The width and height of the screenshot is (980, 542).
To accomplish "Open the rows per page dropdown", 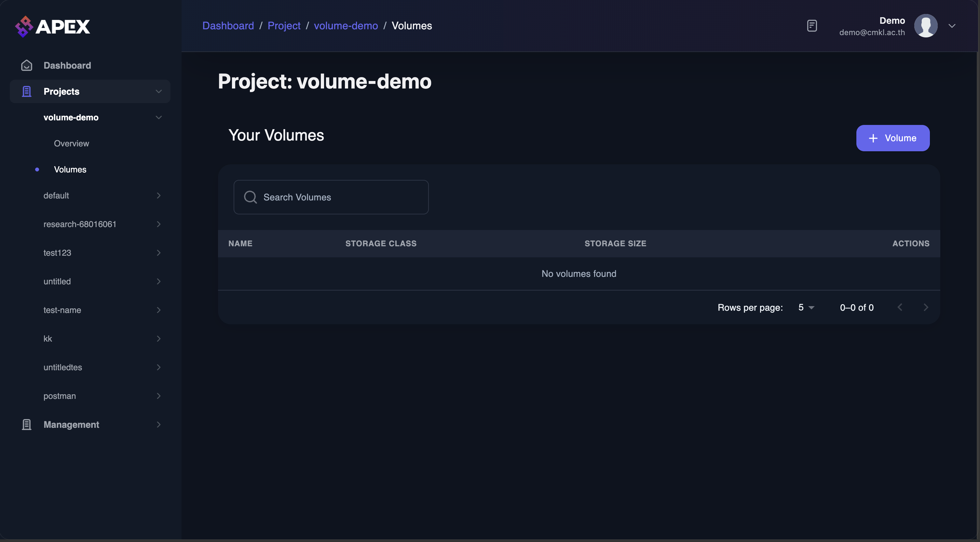I will coord(806,307).
